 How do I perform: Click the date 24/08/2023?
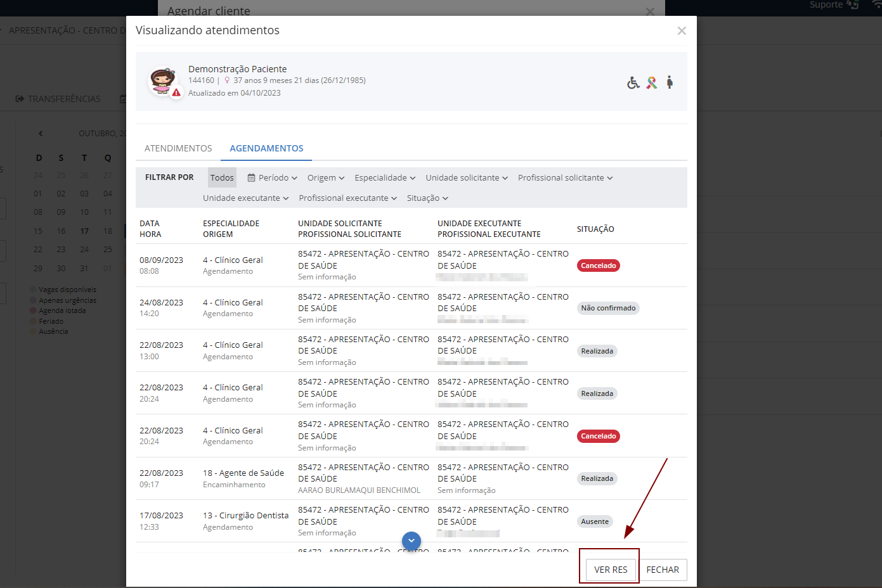coord(161,302)
